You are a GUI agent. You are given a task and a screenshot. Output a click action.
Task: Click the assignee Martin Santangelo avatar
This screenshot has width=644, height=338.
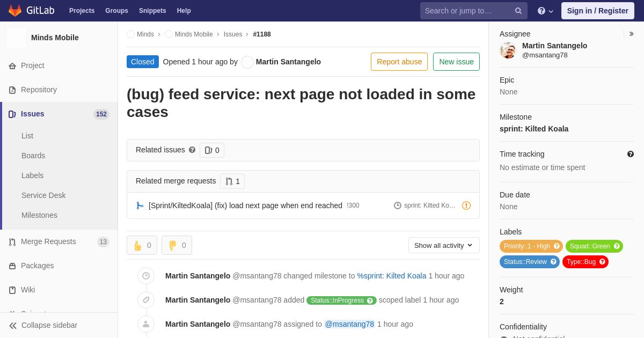pyautogui.click(x=508, y=50)
